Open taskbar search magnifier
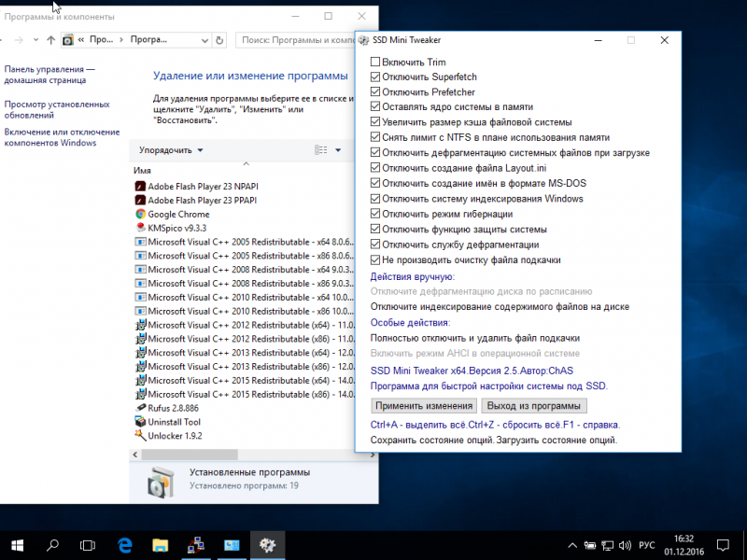The image size is (747, 560). 52,545
